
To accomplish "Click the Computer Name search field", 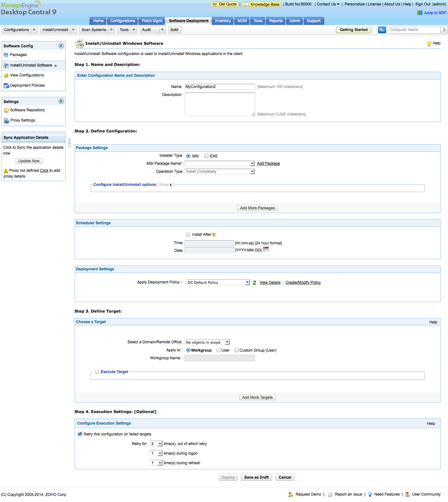I will pos(414,30).
